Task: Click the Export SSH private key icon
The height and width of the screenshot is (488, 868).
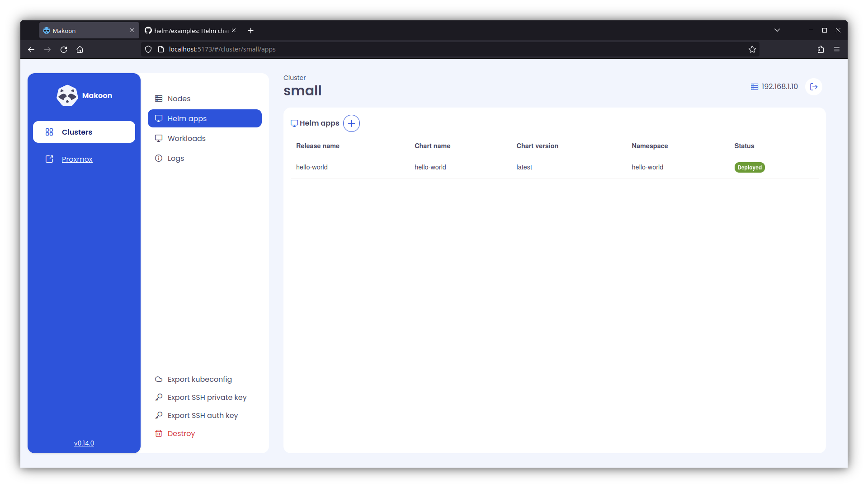Action: tap(158, 397)
